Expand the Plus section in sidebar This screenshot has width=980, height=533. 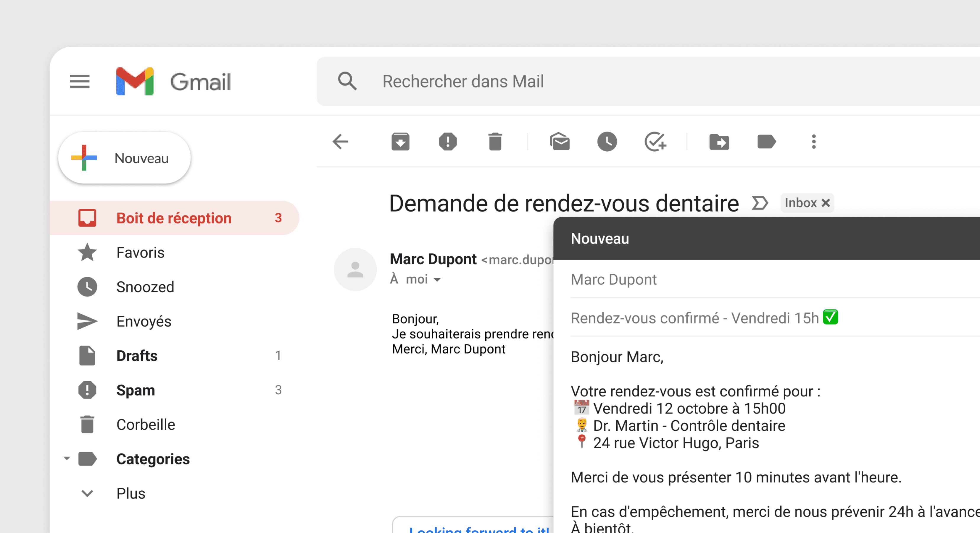[x=87, y=493]
